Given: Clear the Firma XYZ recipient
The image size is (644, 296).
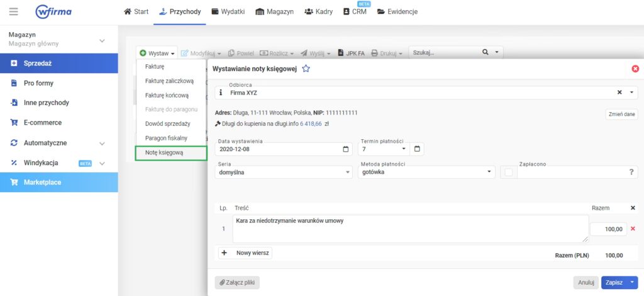Looking at the screenshot, I should 619,92.
